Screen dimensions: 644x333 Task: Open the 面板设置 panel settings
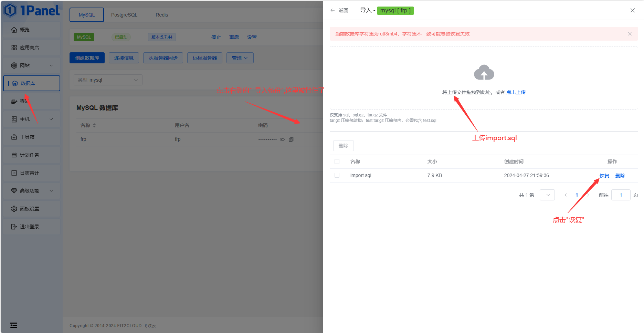click(x=29, y=209)
